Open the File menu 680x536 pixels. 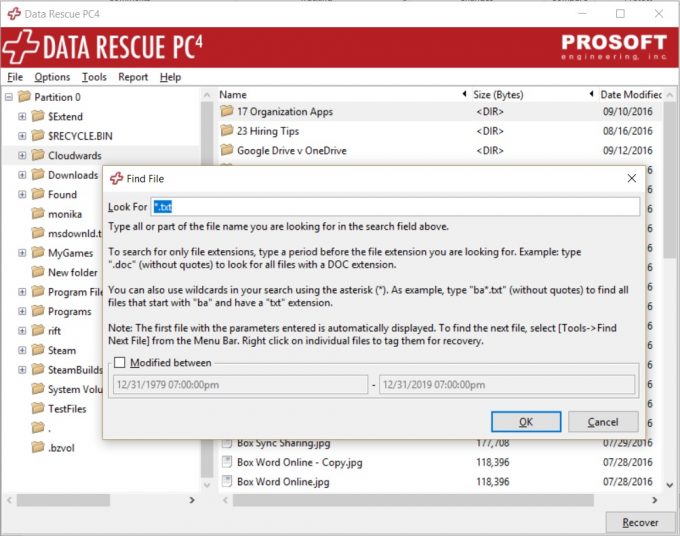coord(15,77)
